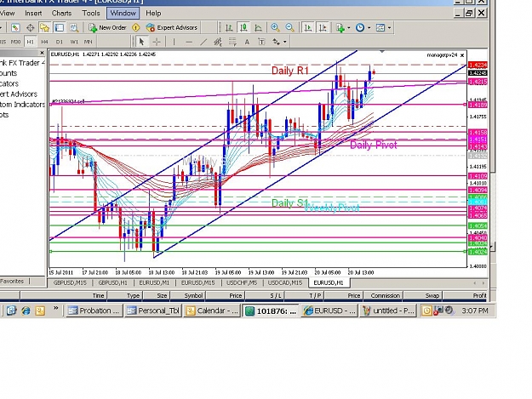Viewport: 532px width, 399px height.
Task: Zoom in on the chart
Action: tap(275, 28)
